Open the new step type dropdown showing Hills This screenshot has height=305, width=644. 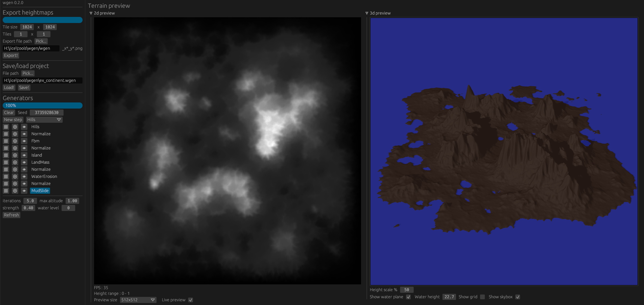[44, 120]
